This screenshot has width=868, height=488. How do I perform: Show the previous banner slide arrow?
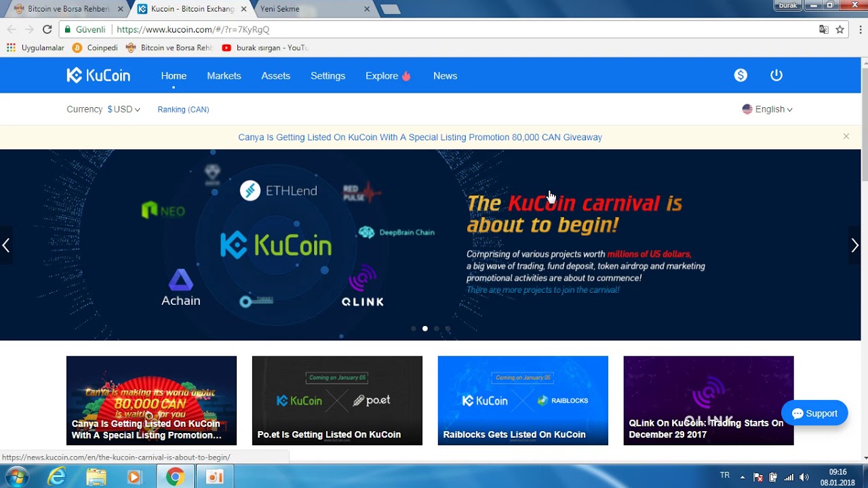6,245
